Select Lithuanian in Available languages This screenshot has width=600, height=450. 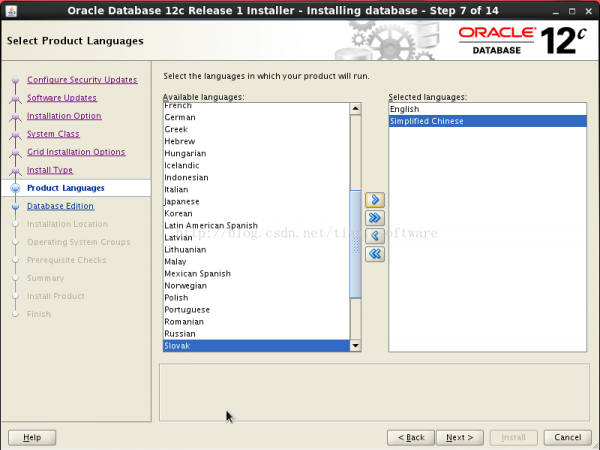256,250
